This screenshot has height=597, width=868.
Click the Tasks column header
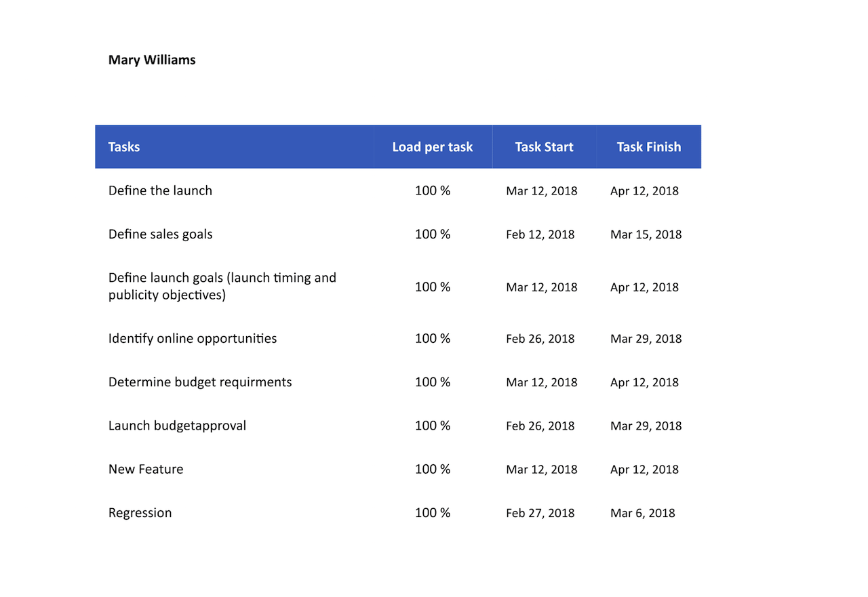point(124,147)
